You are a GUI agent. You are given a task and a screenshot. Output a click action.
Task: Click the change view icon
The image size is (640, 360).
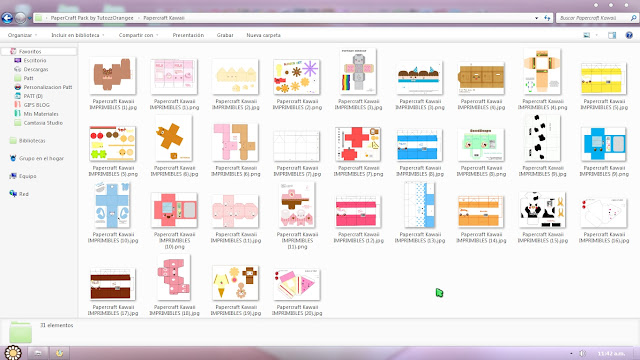587,36
